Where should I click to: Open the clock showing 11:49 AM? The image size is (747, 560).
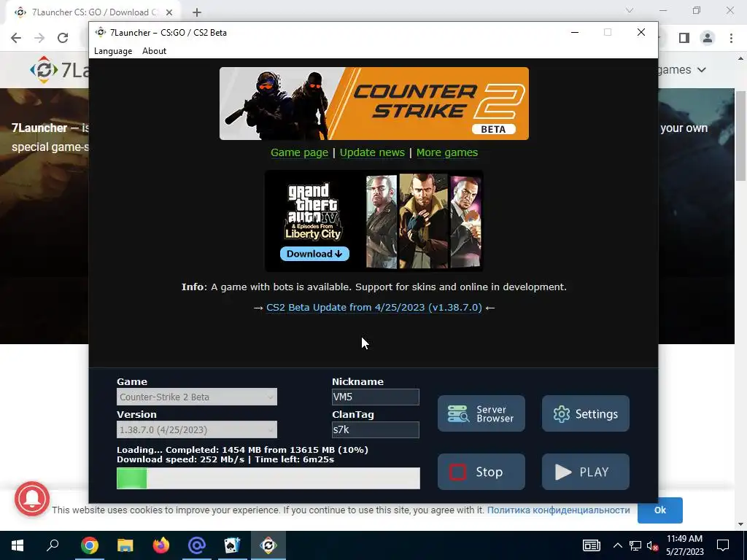point(684,545)
